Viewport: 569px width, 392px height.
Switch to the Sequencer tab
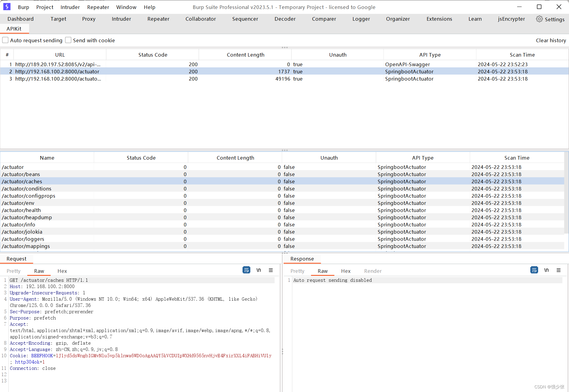(245, 19)
